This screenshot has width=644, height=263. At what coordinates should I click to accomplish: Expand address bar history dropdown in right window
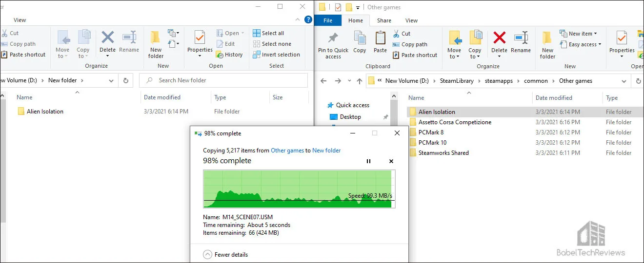point(624,81)
